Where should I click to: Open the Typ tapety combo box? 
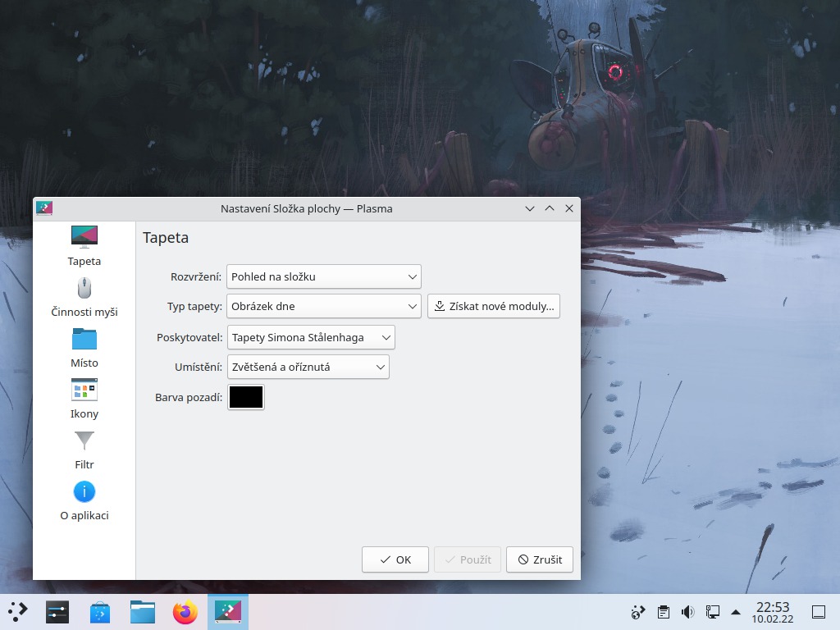pyautogui.click(x=323, y=307)
